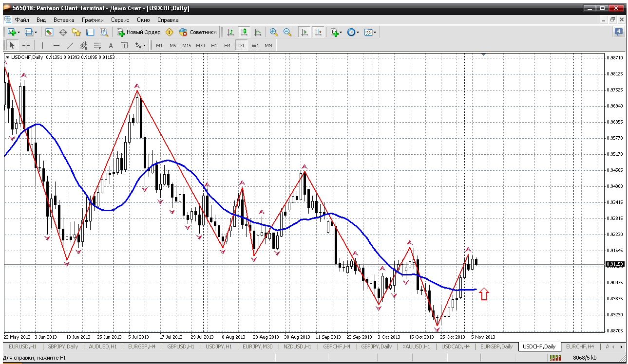Image resolution: width=628 pixels, height=364 pixels.
Task: Add a text label tool
Action: pyautogui.click(x=111, y=45)
